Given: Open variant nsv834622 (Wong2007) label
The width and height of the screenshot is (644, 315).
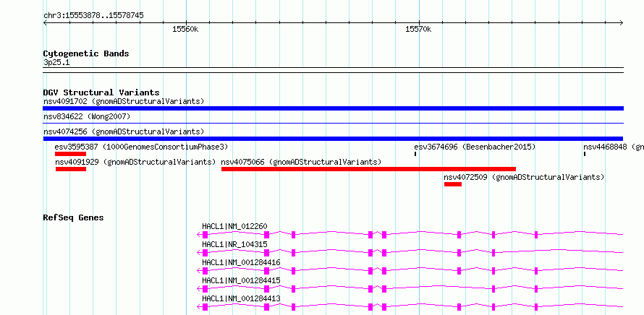Looking at the screenshot, I should (87, 117).
